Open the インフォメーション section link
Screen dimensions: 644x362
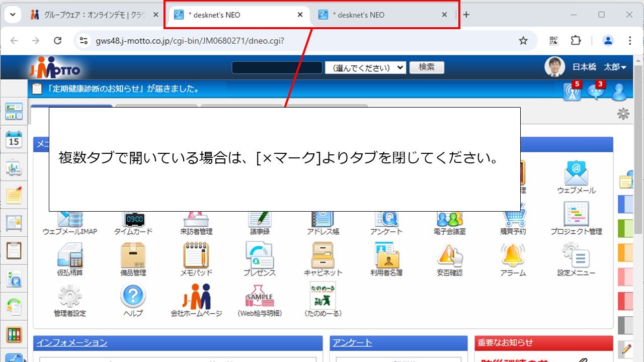pos(72,342)
